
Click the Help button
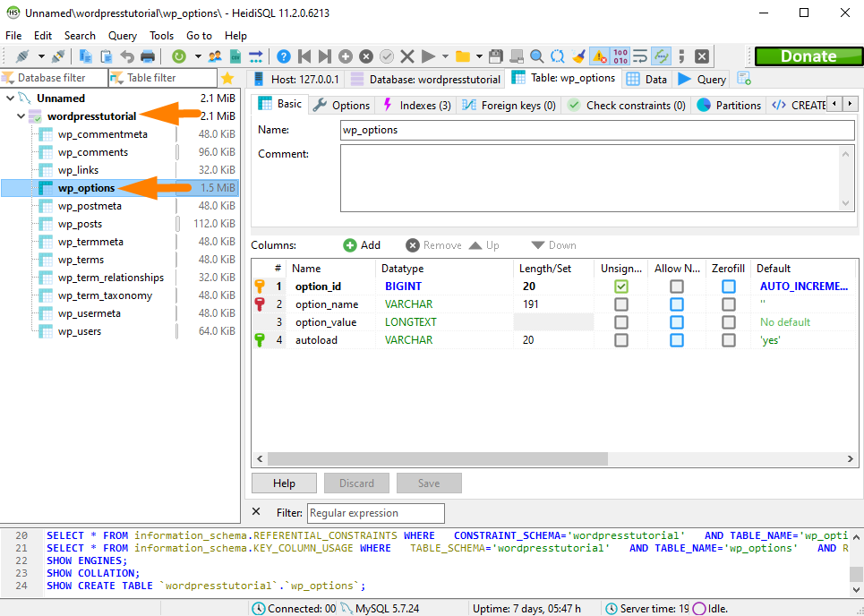coord(285,483)
